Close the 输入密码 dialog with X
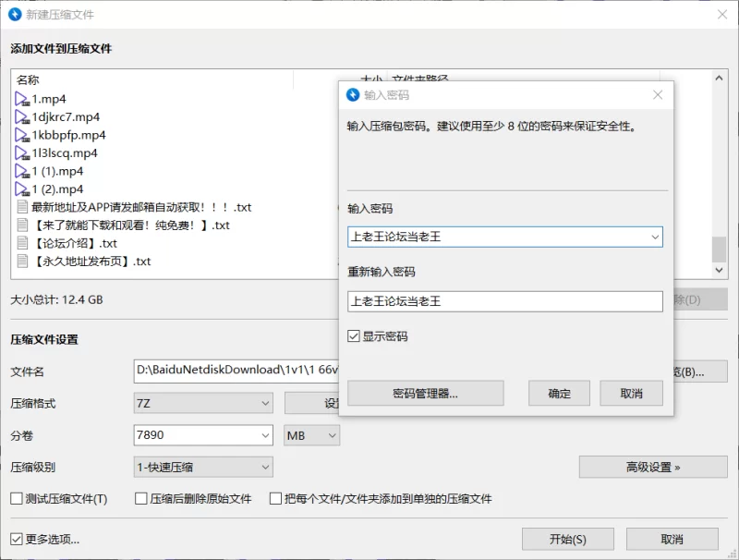Image resolution: width=739 pixels, height=560 pixels. (658, 95)
